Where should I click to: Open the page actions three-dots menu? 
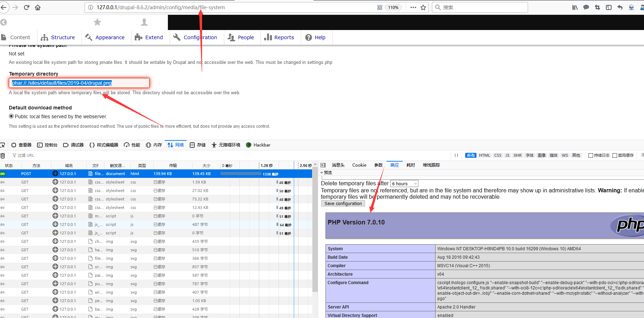tap(413, 7)
